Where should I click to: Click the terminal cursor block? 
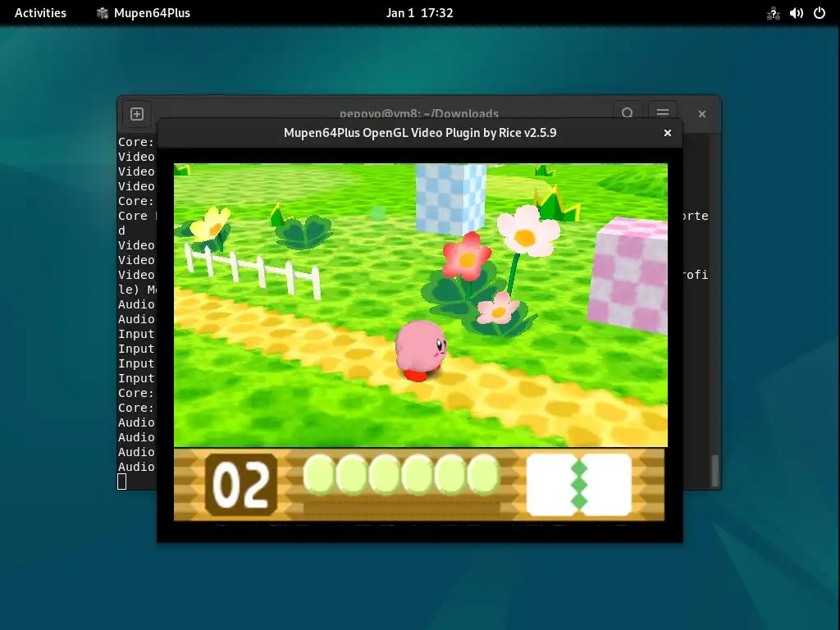[122, 482]
